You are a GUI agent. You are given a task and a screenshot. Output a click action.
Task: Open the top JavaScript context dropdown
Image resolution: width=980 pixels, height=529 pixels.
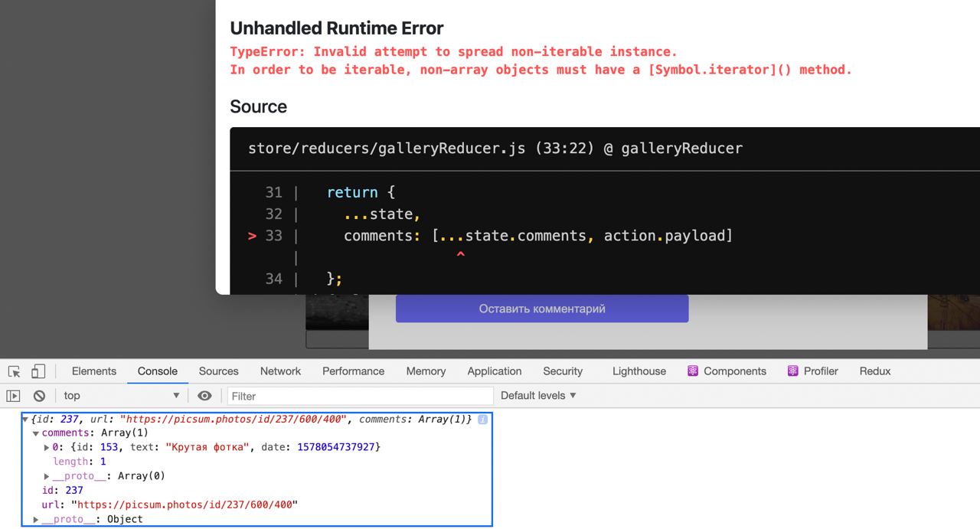point(122,396)
